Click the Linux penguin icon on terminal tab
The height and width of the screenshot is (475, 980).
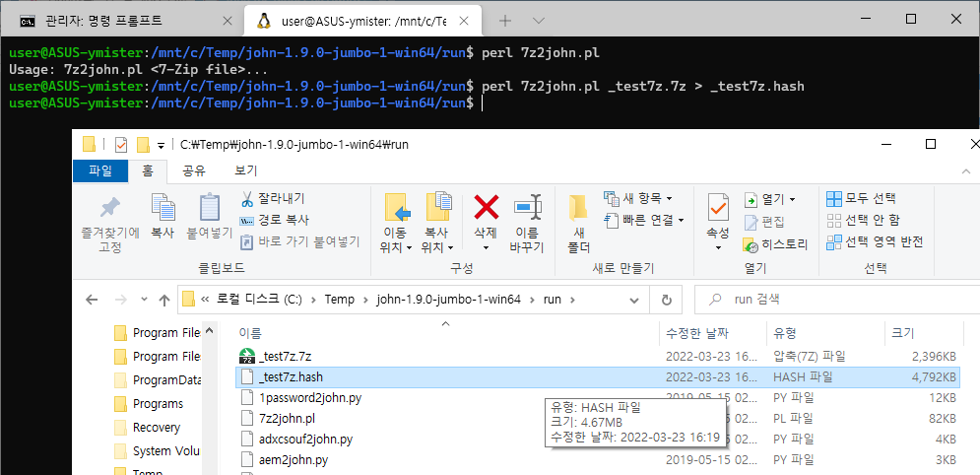[x=264, y=21]
